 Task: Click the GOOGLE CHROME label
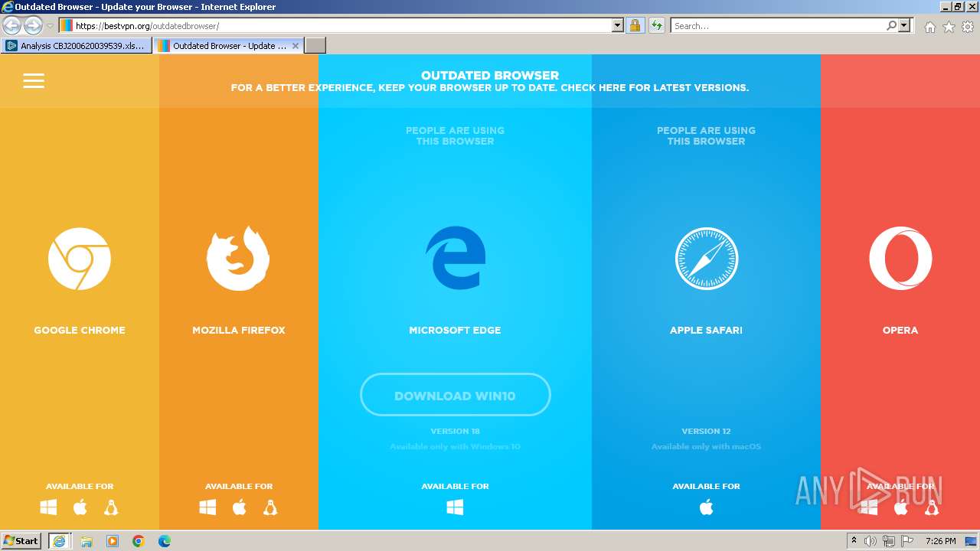(x=80, y=331)
